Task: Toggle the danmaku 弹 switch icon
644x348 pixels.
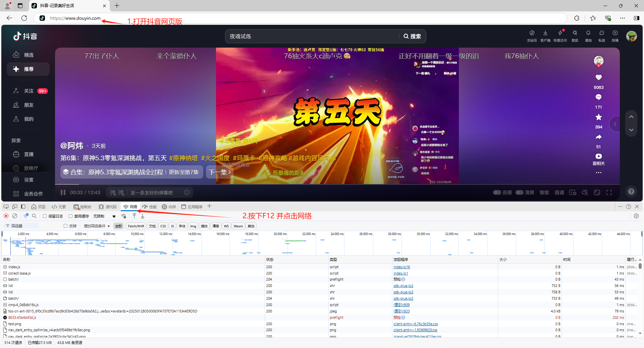Action: tap(113, 192)
